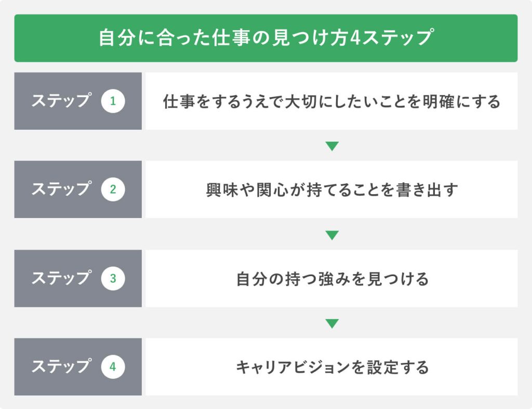Click the circled number 3 icon
Viewport: 532px width, 409px height.
(113, 279)
